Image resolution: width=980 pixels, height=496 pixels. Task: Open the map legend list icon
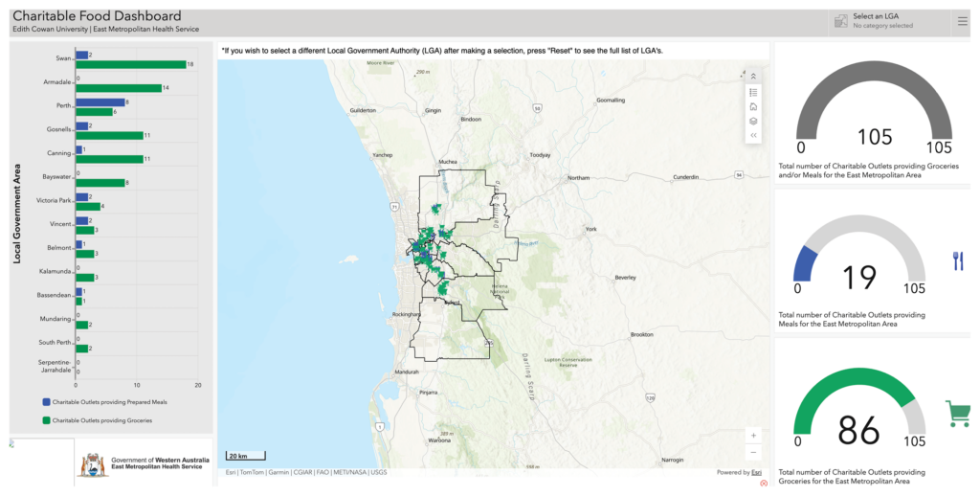[x=753, y=92]
